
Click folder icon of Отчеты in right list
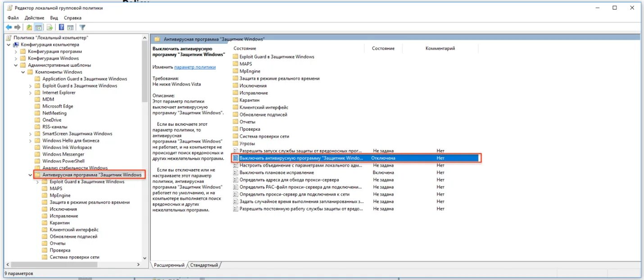236,122
